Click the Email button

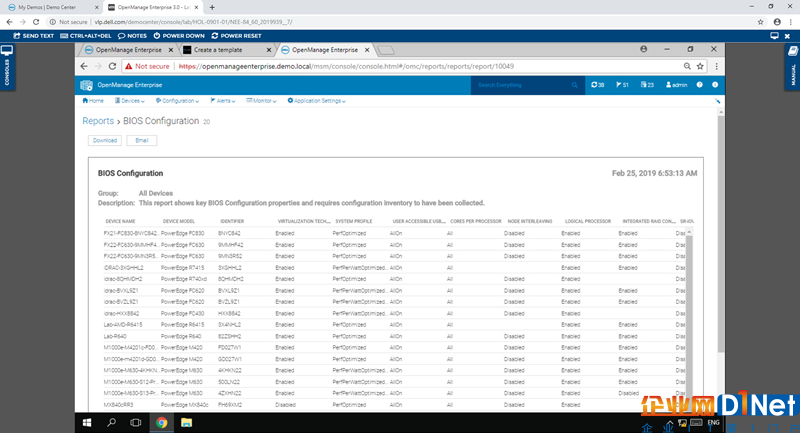click(142, 140)
